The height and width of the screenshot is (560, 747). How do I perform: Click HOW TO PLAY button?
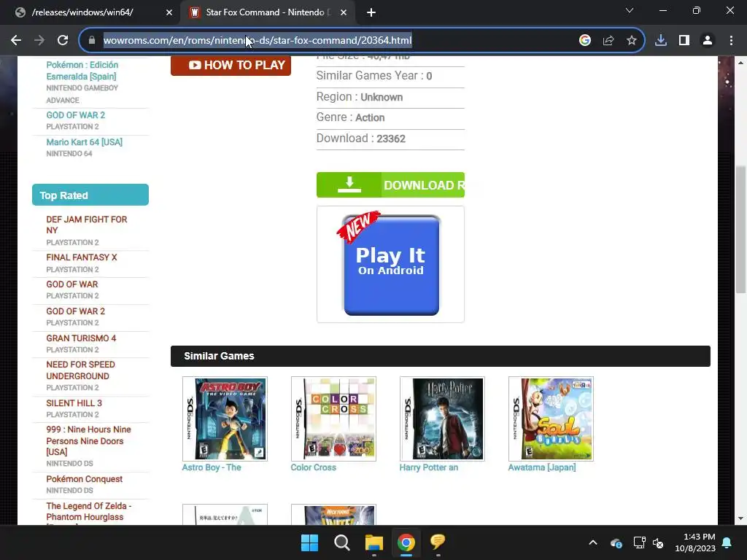click(231, 65)
